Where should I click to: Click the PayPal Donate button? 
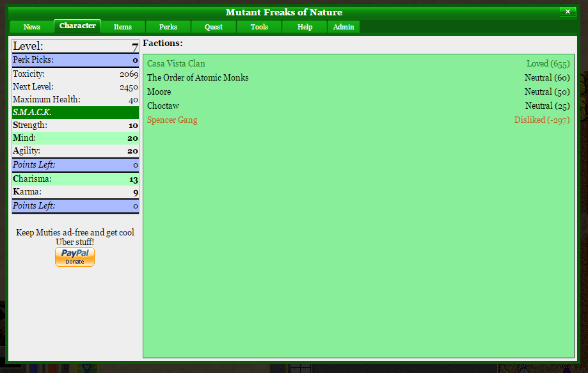(x=75, y=257)
